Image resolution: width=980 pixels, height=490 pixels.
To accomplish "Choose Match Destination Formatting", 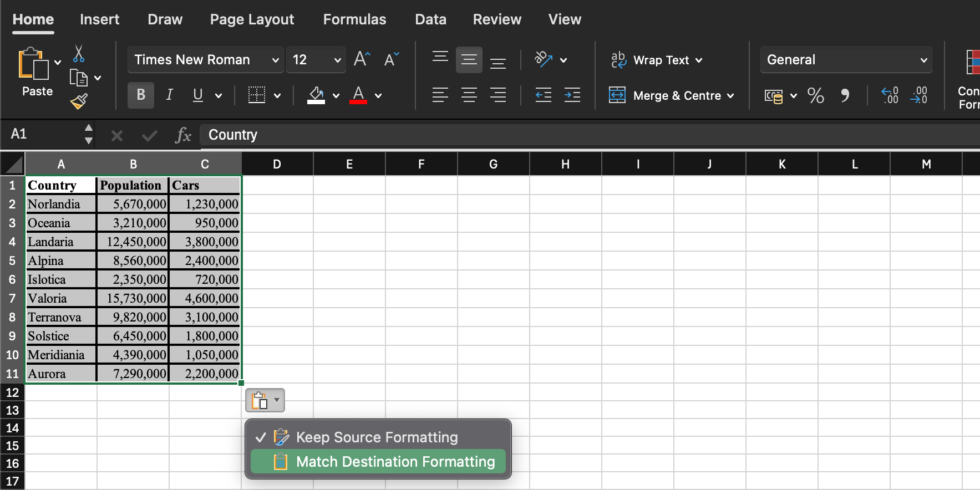I will [x=378, y=462].
